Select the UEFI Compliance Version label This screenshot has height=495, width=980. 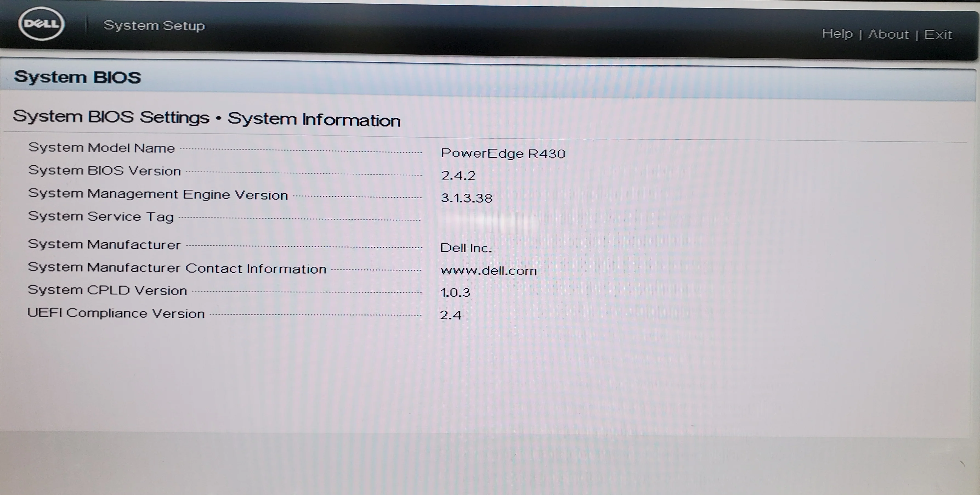[x=116, y=313]
